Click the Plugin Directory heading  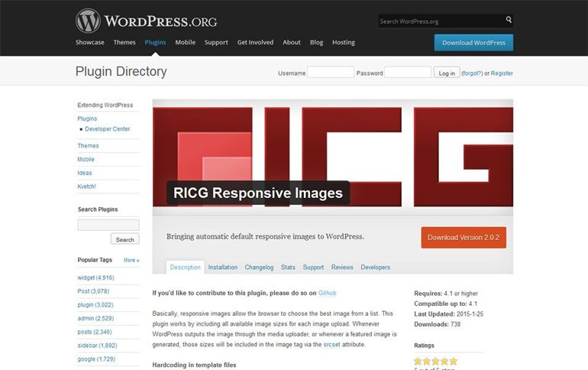click(121, 71)
